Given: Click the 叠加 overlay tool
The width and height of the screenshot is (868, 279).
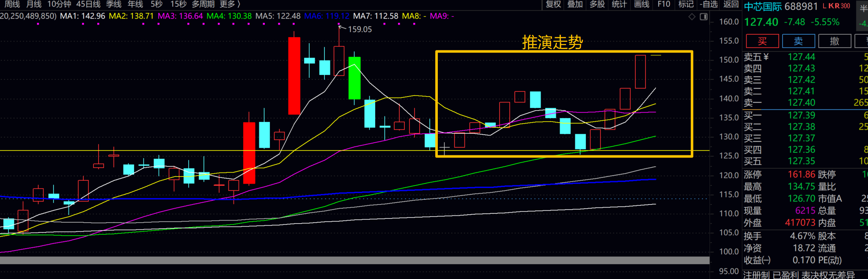Looking at the screenshot, I should point(575,4).
